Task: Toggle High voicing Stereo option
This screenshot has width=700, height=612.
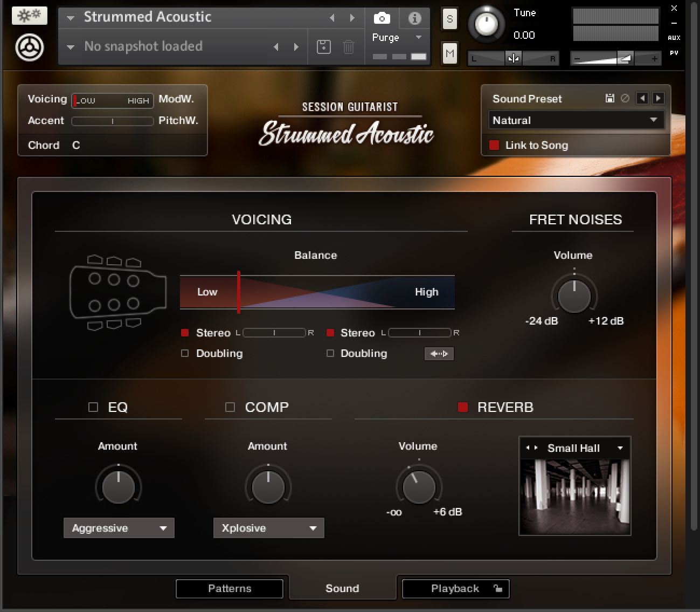Action: [x=330, y=333]
